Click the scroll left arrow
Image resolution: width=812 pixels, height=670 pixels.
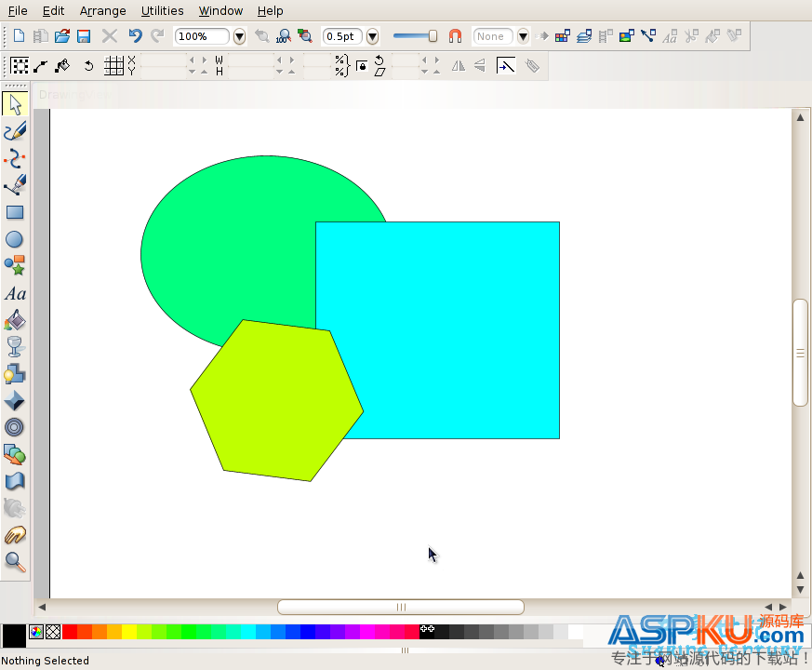tap(42, 607)
